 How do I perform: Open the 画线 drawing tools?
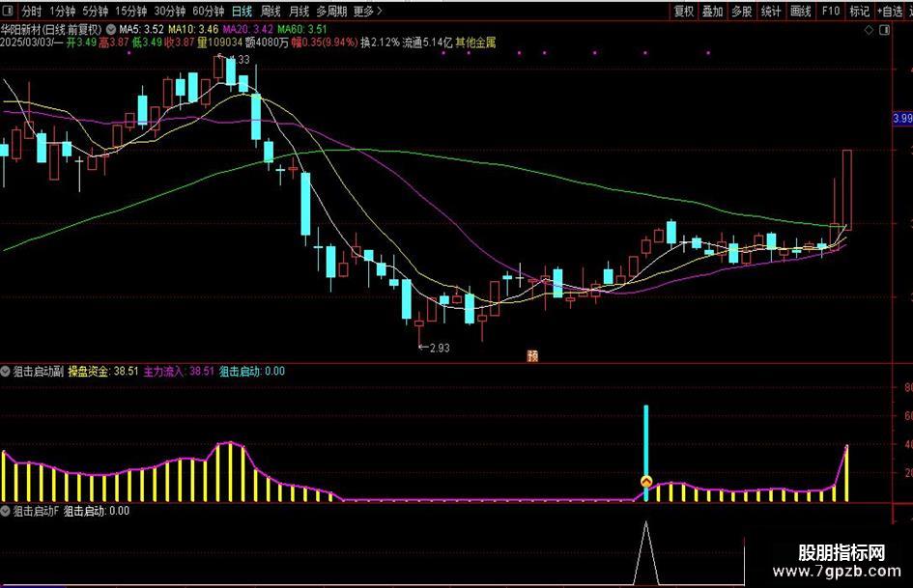(801, 11)
